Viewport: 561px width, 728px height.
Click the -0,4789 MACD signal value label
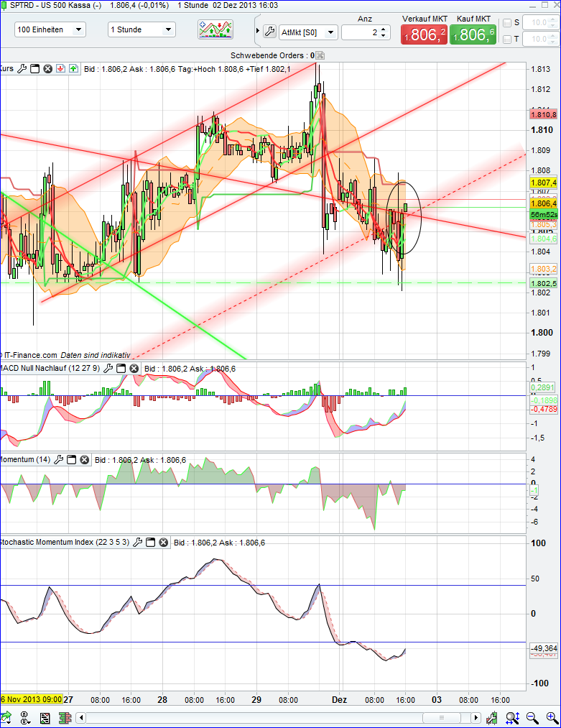pos(543,409)
